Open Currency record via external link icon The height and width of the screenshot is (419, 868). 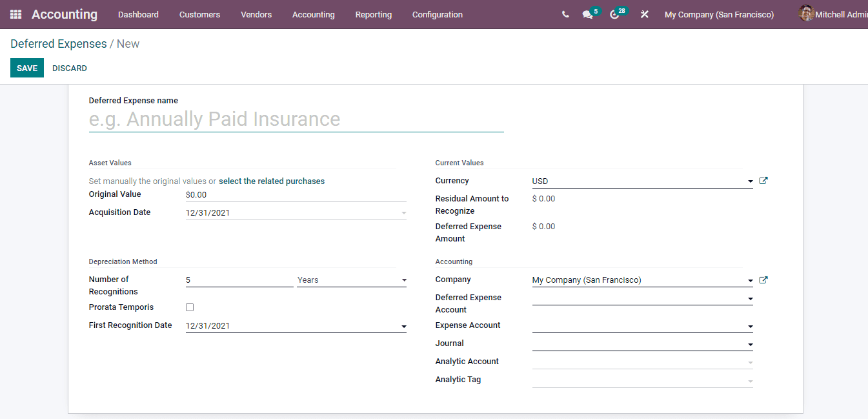click(x=763, y=181)
